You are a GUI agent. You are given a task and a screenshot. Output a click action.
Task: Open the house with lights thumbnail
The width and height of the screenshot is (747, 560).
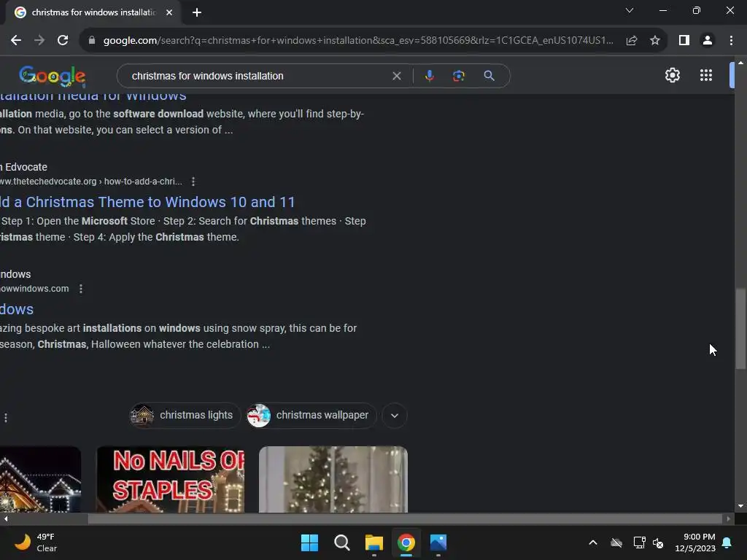41,480
